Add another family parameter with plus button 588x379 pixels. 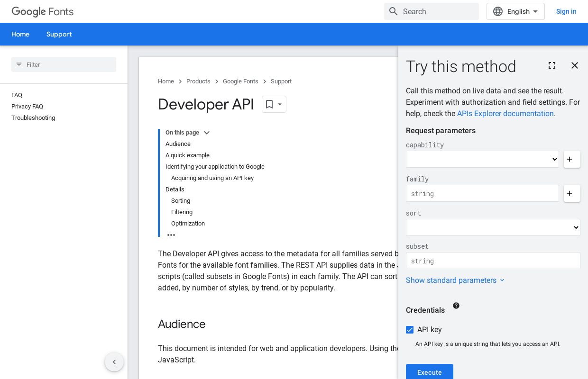coord(572,193)
